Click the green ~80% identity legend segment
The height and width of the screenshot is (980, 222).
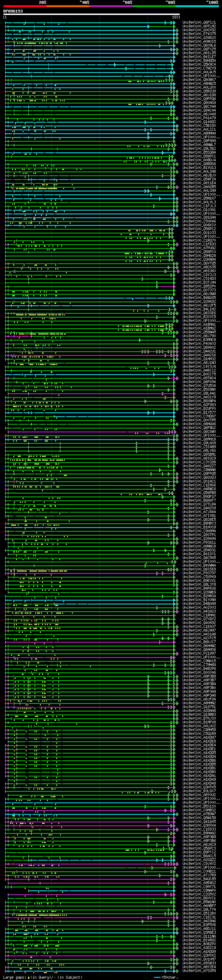[154, 6]
